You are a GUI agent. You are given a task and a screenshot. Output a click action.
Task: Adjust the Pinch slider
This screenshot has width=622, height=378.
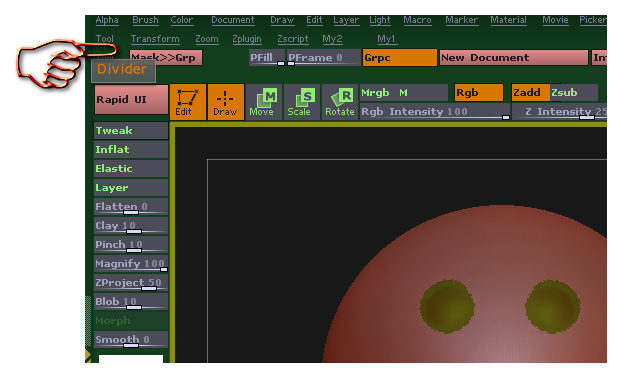pyautogui.click(x=131, y=245)
